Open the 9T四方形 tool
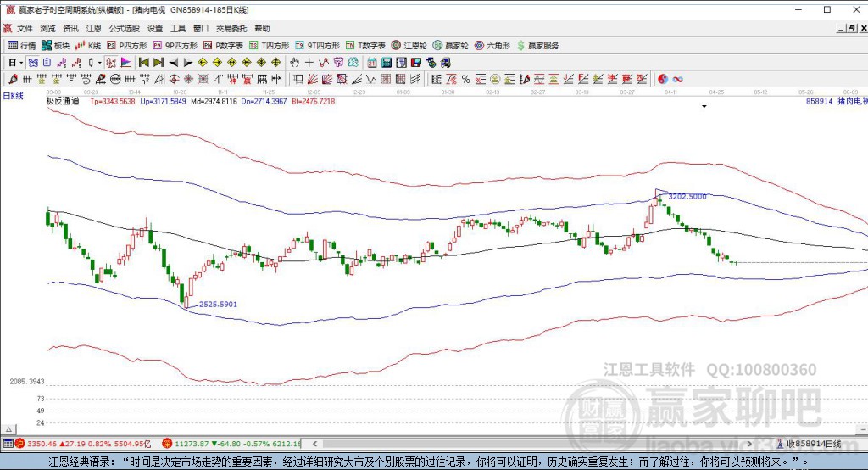Viewport: 868px width, 470px height. (318, 46)
